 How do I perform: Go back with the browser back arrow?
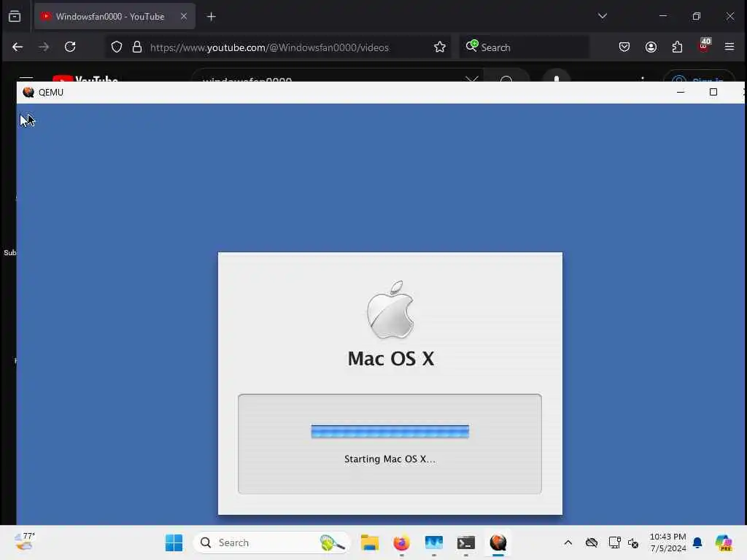click(18, 47)
